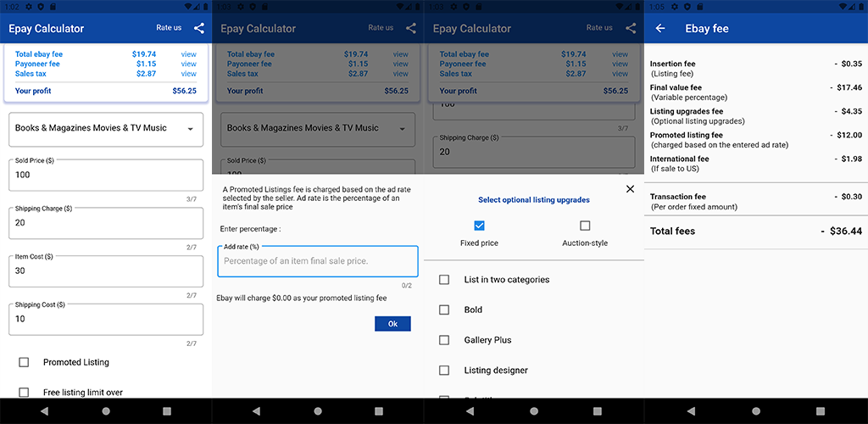Open Rate us in first screen header
Screen dimensions: 868x424
tap(169, 28)
